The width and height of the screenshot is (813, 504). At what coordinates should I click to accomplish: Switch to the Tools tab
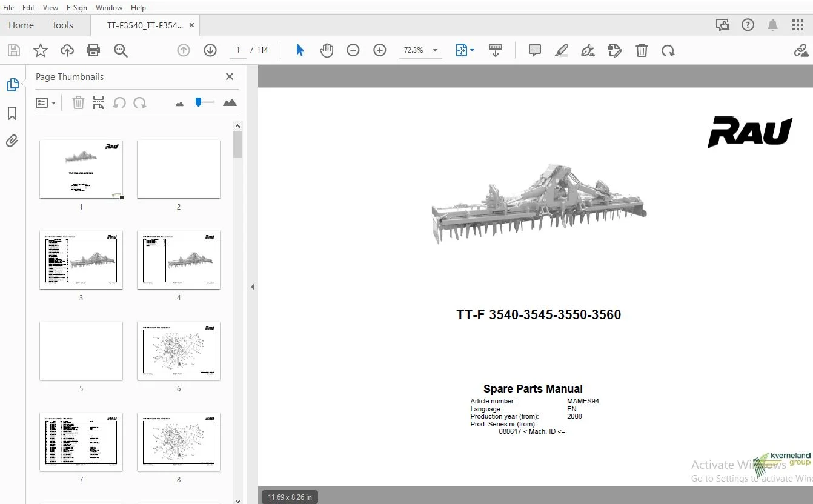click(x=62, y=25)
